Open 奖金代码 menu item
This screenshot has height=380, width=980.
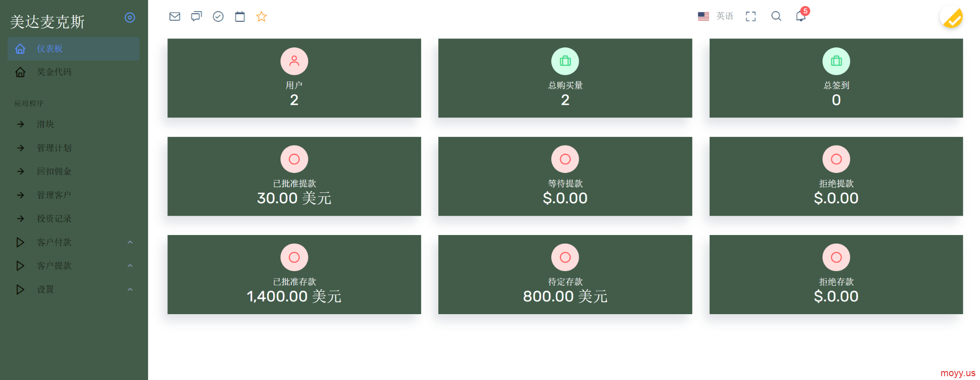pyautogui.click(x=74, y=72)
